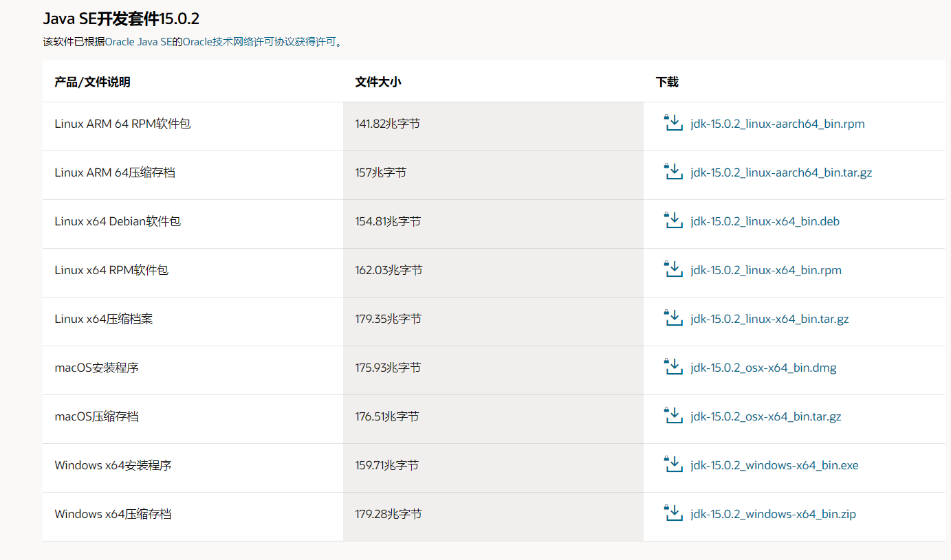Download the jdk-15.0.2_windows-x64_bin.exe link

[x=774, y=466]
